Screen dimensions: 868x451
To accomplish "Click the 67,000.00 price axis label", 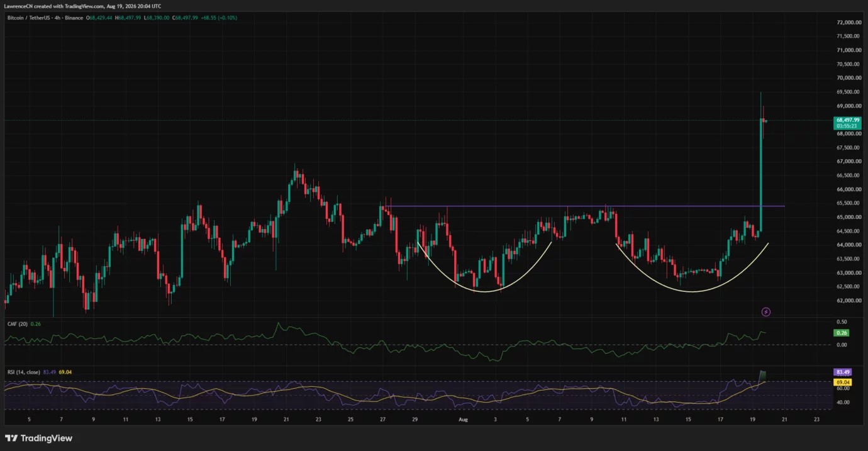I will (x=848, y=162).
